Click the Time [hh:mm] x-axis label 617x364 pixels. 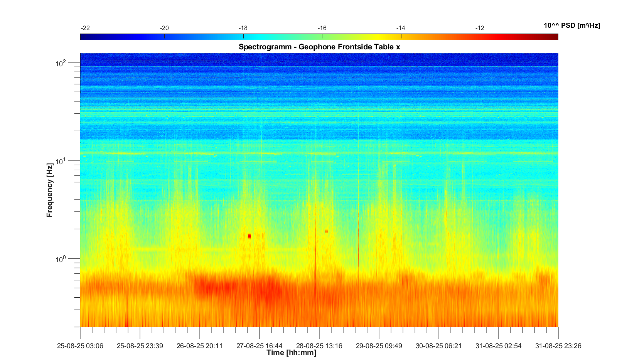[291, 352]
